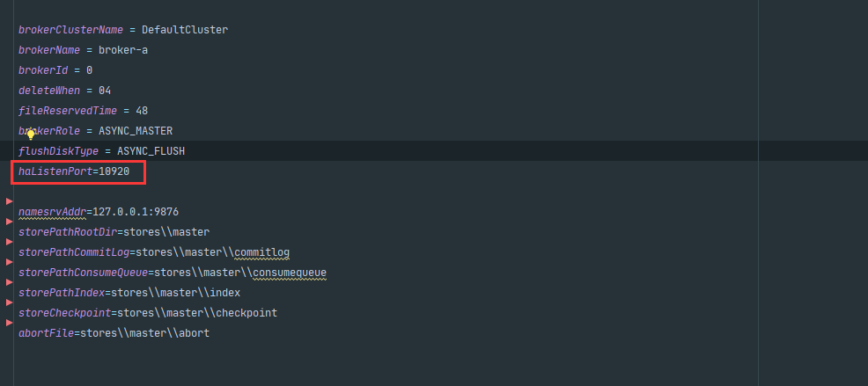
Task: Click the underlined commitlog word
Action: click(261, 252)
